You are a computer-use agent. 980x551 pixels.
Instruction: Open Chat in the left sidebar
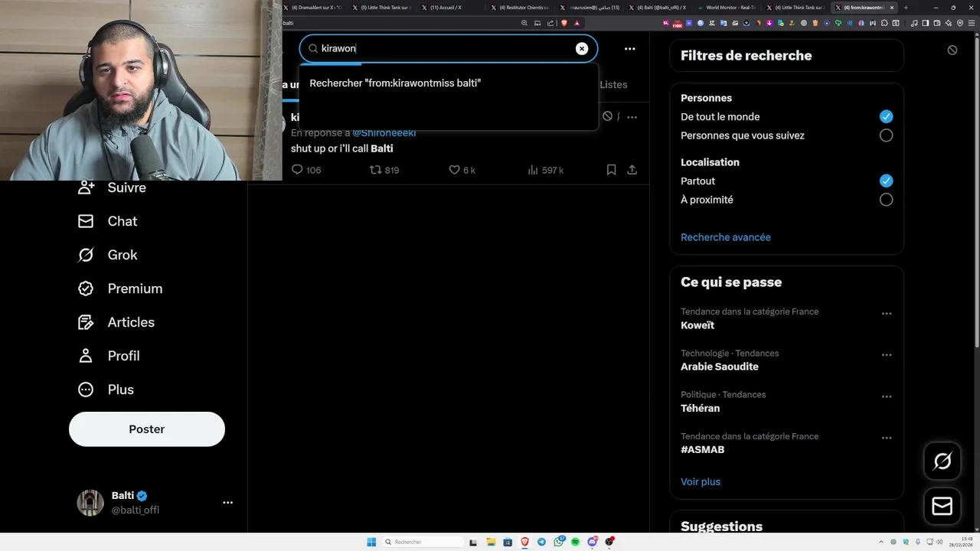pos(108,221)
